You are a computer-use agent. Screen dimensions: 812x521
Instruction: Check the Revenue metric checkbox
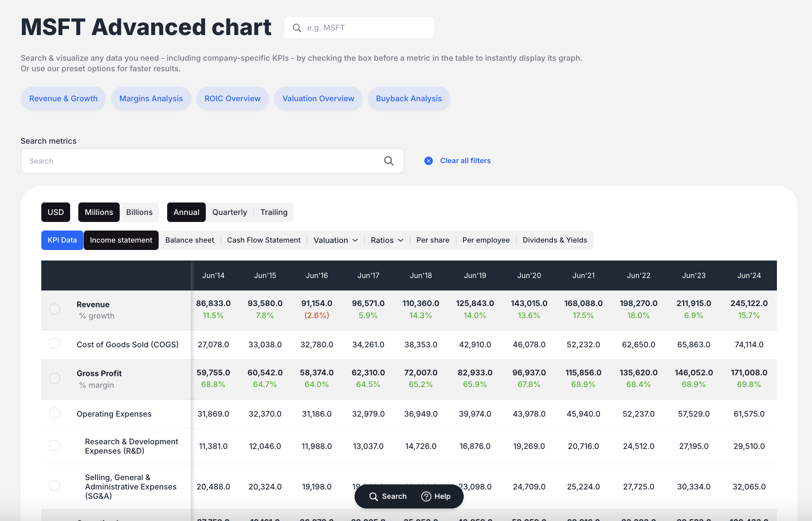pos(55,309)
